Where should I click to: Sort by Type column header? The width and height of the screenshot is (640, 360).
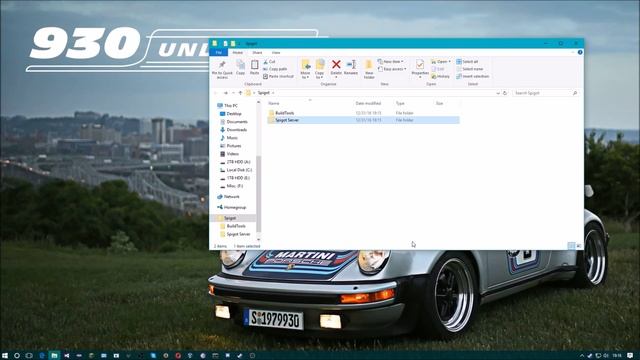tap(400, 104)
